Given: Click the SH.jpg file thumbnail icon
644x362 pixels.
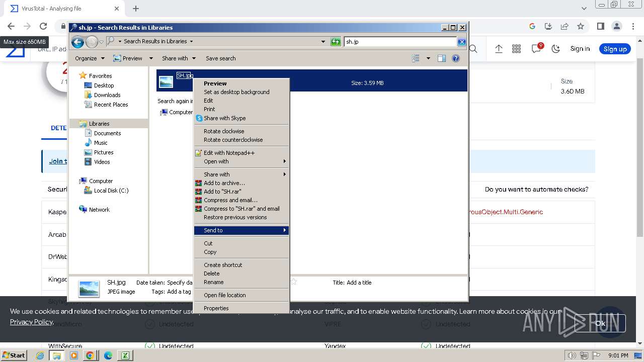Looking at the screenshot, I should coord(166,81).
